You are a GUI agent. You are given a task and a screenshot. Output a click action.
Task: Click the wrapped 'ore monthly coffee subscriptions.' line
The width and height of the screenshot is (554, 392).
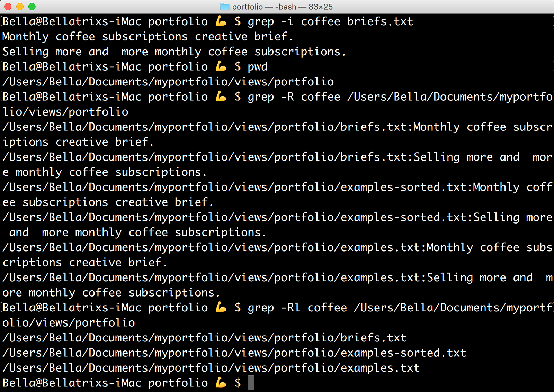tap(111, 292)
